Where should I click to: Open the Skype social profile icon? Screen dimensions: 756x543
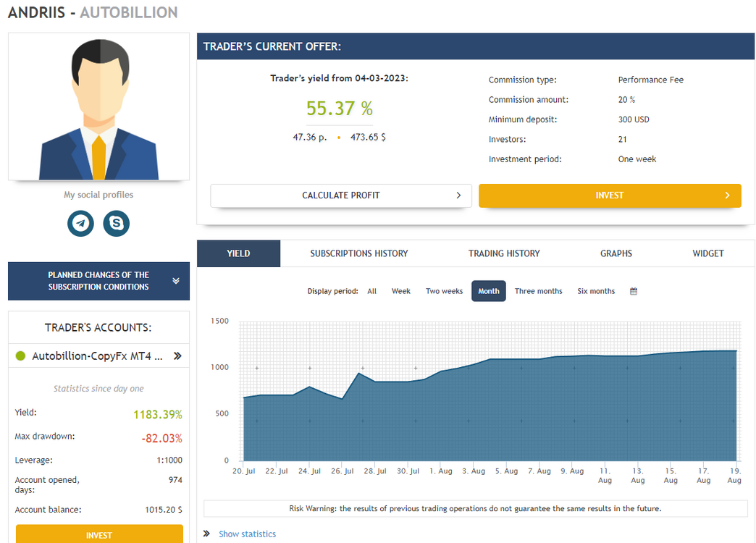[x=116, y=223]
